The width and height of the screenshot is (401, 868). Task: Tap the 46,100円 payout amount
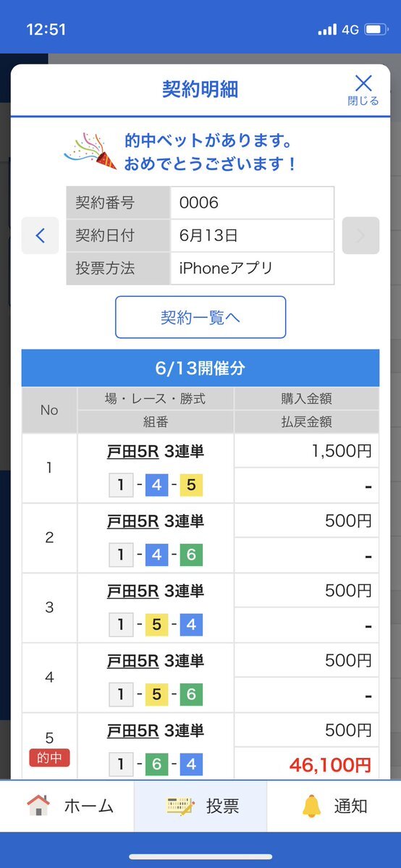[330, 765]
